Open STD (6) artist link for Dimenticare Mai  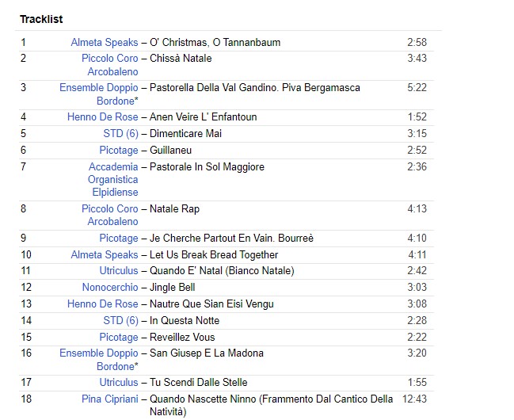click(x=120, y=134)
